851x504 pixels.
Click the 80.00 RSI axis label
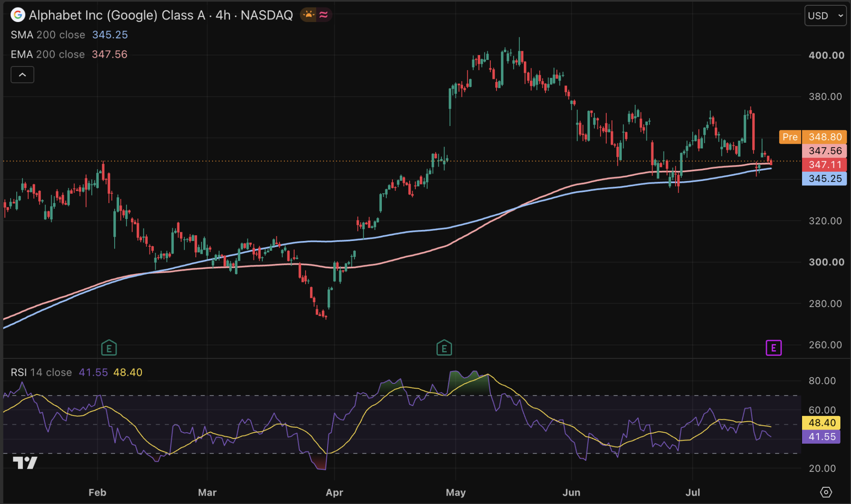pyautogui.click(x=822, y=381)
